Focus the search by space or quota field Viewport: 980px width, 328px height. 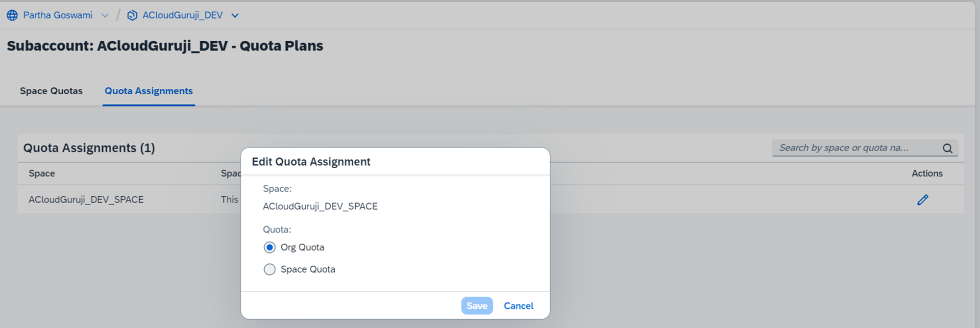click(855, 148)
